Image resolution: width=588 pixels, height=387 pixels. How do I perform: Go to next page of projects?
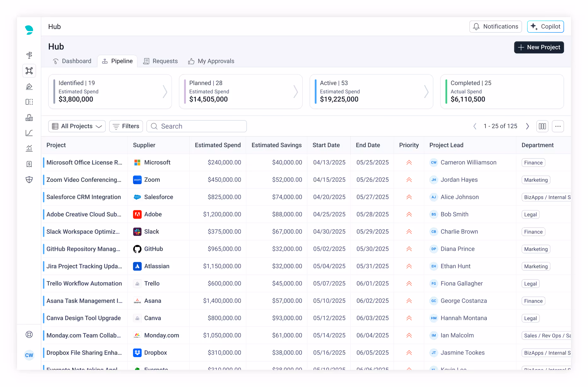(x=527, y=126)
